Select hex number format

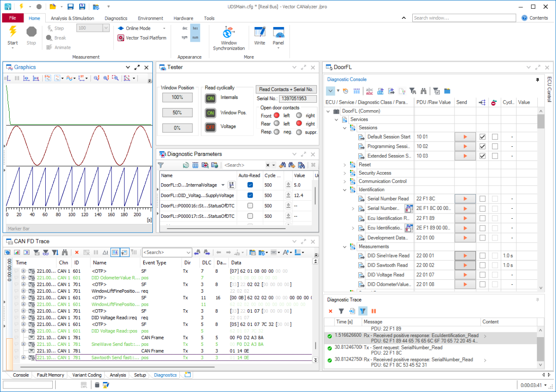click(x=195, y=28)
